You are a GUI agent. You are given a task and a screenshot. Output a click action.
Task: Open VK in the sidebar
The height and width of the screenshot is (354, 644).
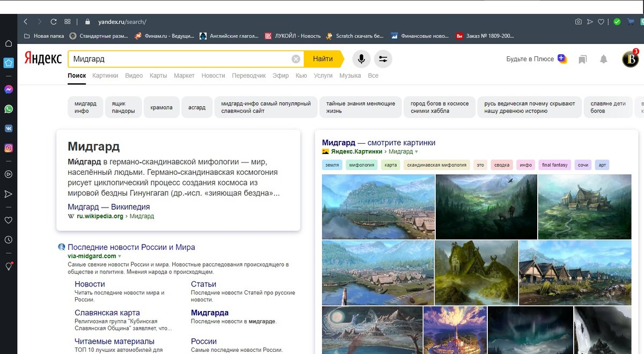9,129
